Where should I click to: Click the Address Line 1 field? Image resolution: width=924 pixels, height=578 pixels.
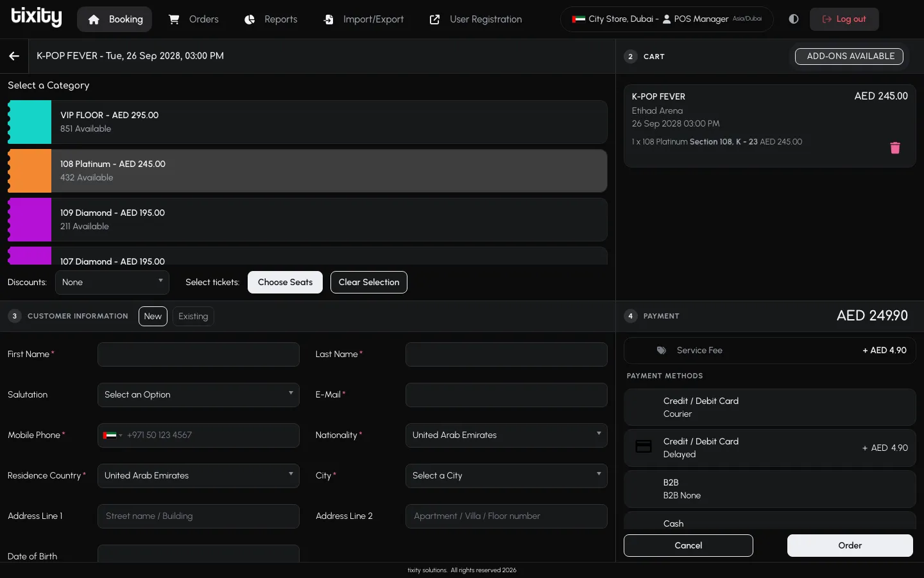coord(198,516)
